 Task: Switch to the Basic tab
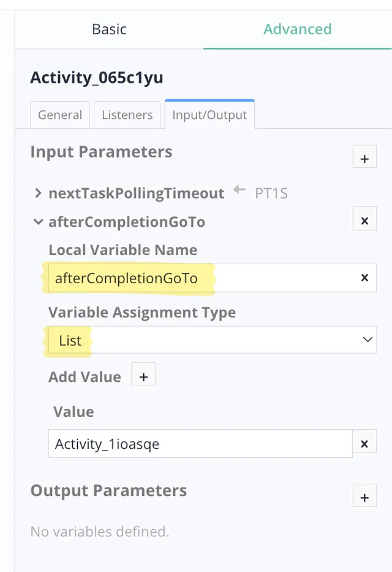click(109, 29)
